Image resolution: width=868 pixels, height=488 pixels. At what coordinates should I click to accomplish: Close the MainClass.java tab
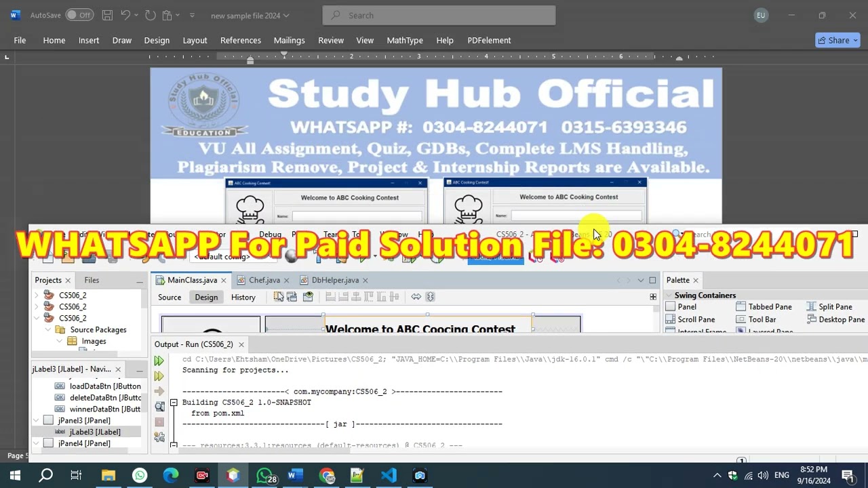[x=223, y=280]
